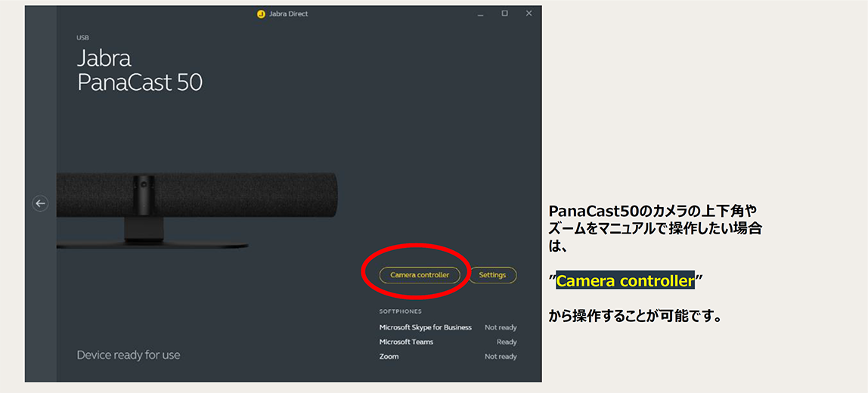Select the Microsoft Teams softphone entry
This screenshot has height=393, width=868.
(x=448, y=342)
